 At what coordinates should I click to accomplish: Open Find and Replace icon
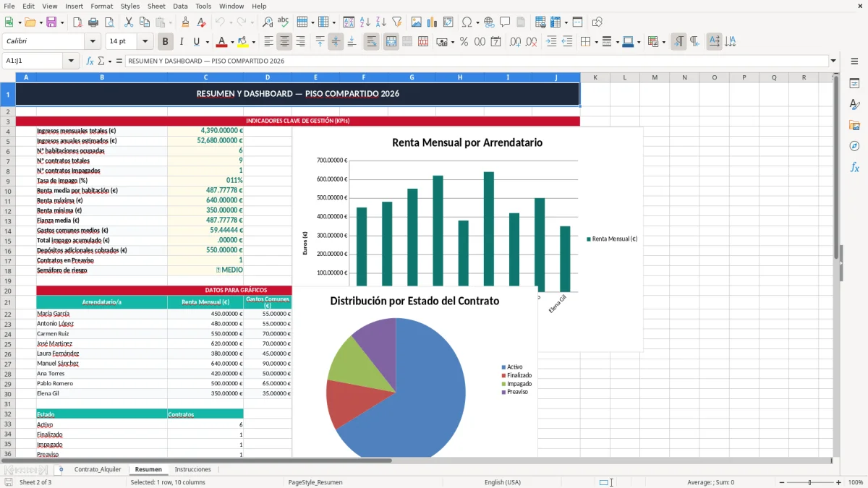268,22
